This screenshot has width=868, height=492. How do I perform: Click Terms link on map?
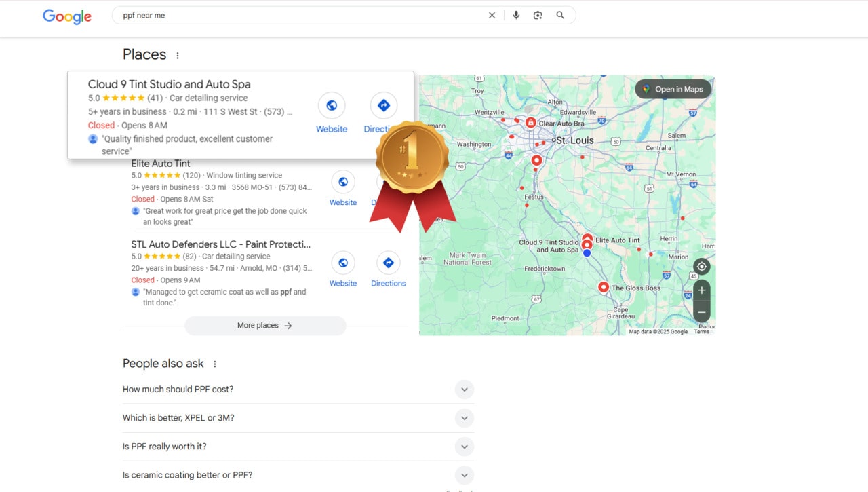point(702,332)
